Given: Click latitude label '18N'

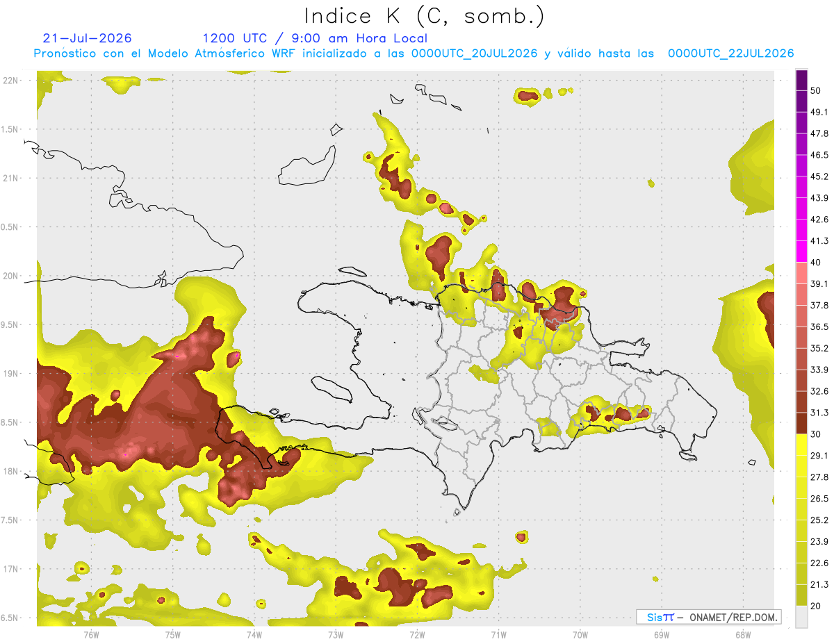Looking at the screenshot, I should [x=11, y=471].
